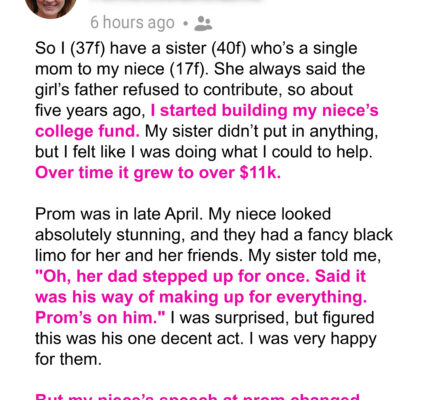Select the pink phrase "Prom's on him."

click(100, 317)
